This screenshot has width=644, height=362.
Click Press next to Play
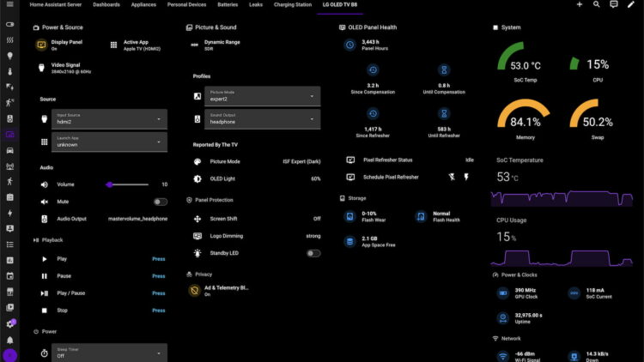click(x=159, y=259)
